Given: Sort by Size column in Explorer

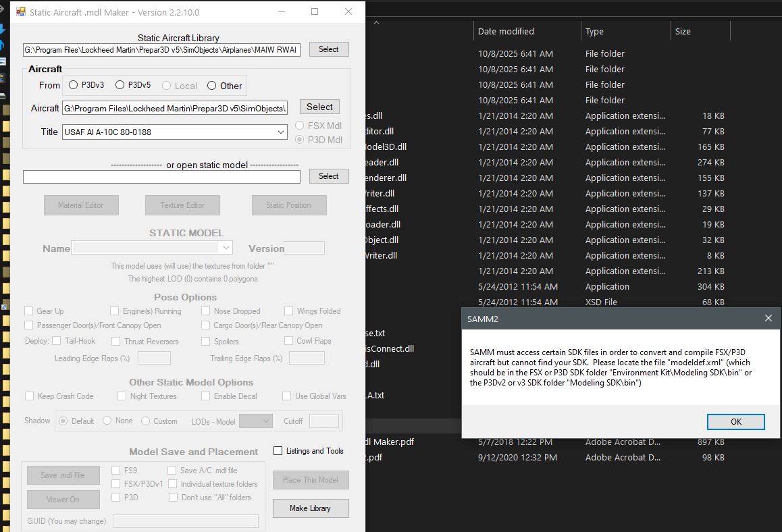Looking at the screenshot, I should (x=683, y=32).
